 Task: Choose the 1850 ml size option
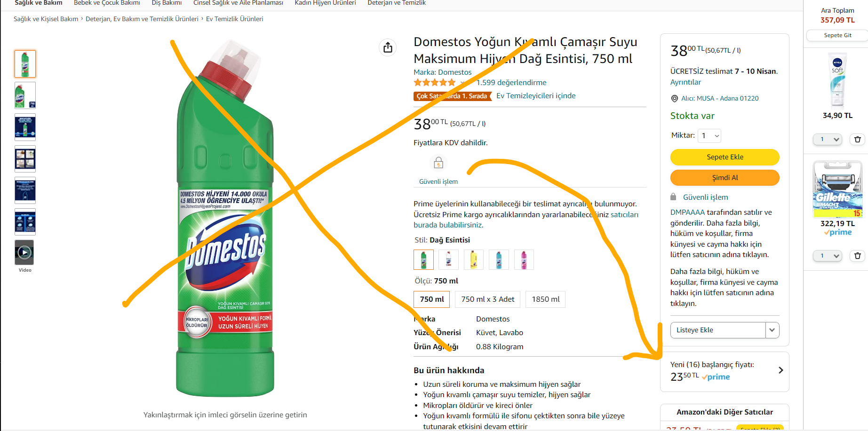click(546, 299)
